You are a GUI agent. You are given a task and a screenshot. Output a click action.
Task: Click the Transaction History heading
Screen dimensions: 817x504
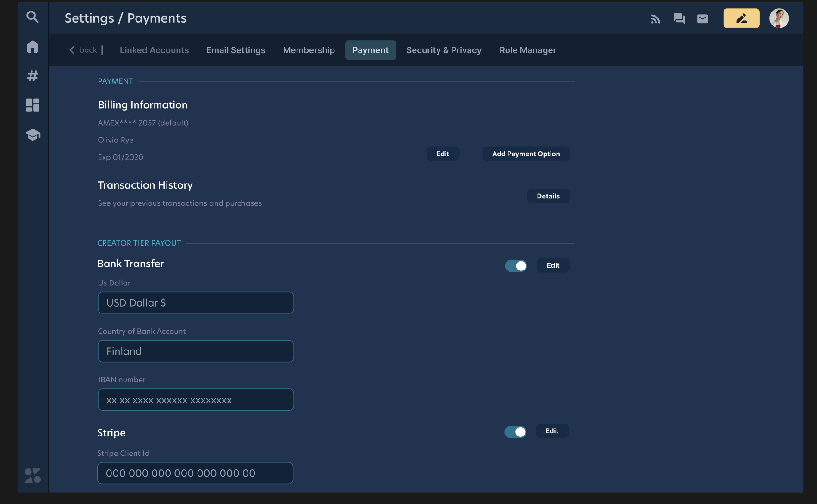coord(145,185)
